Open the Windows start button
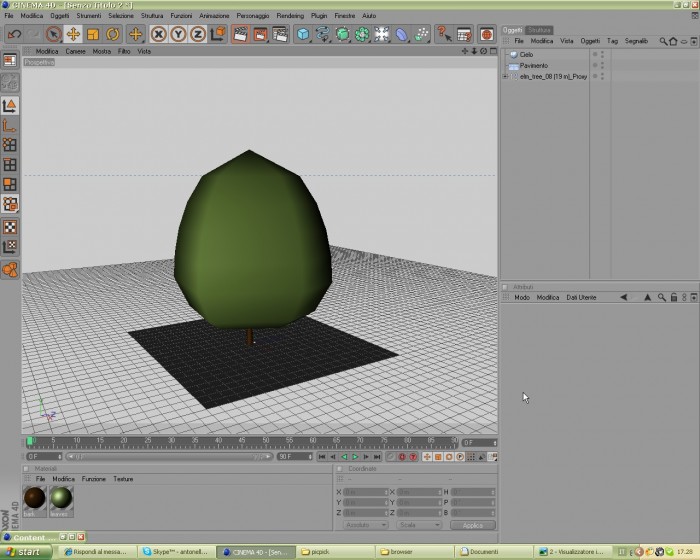This screenshot has width=700, height=560. pos(26,552)
